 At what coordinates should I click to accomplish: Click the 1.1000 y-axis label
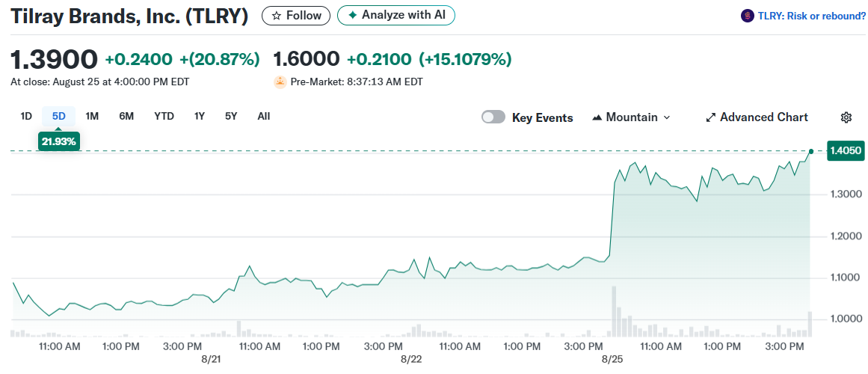(846, 277)
